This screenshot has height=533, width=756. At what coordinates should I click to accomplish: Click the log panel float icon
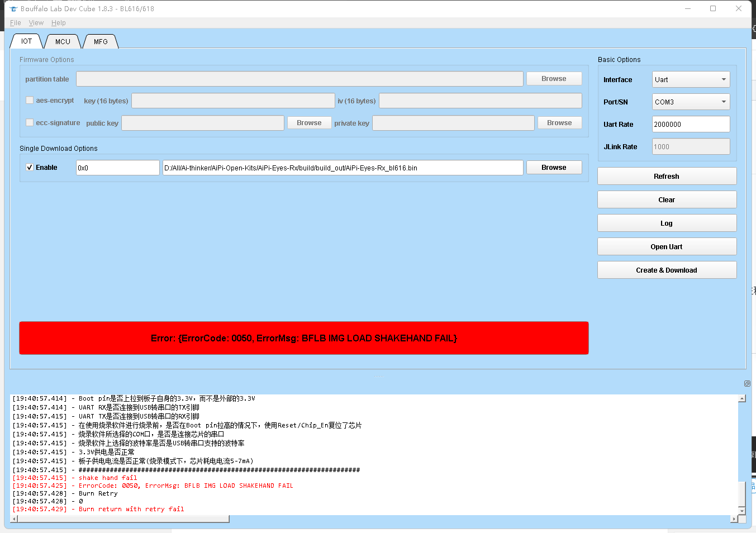coord(747,383)
